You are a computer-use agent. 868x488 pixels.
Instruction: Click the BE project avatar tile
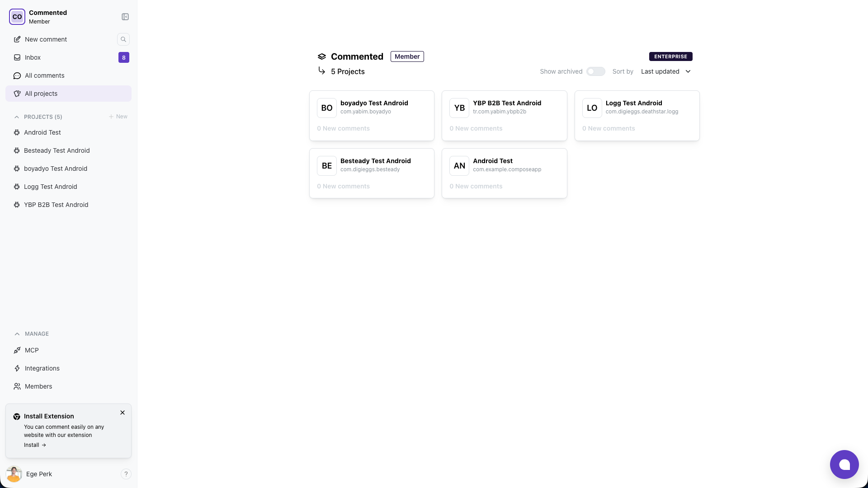click(x=327, y=166)
